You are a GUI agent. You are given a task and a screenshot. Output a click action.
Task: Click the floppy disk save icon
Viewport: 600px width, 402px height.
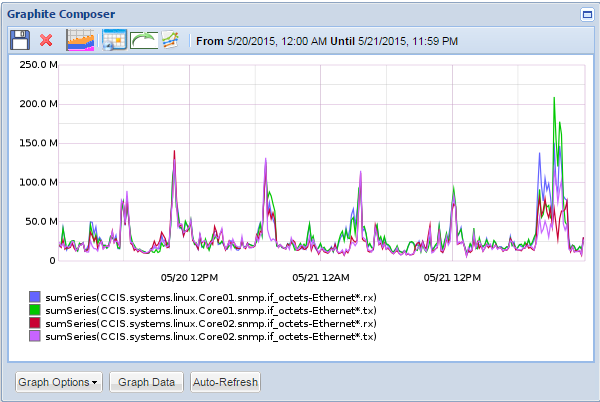pos(20,40)
